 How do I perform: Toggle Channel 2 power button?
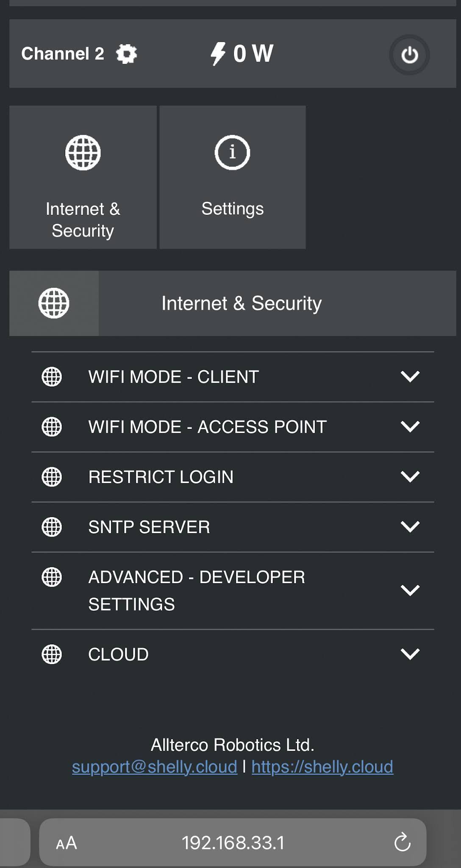tap(409, 55)
